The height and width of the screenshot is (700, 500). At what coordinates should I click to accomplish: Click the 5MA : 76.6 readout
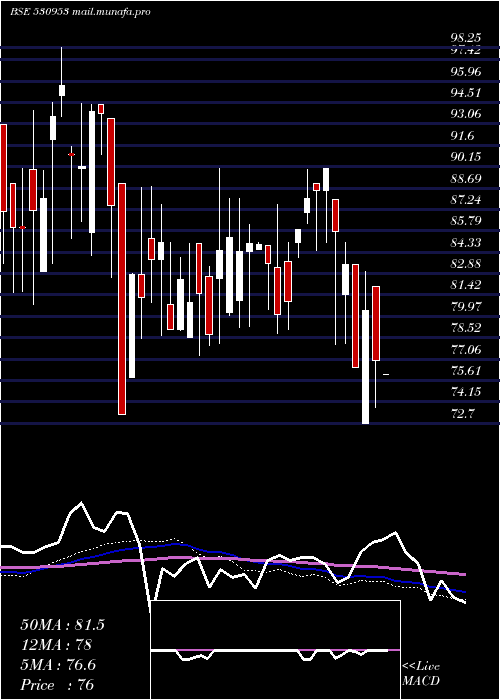[x=58, y=665]
